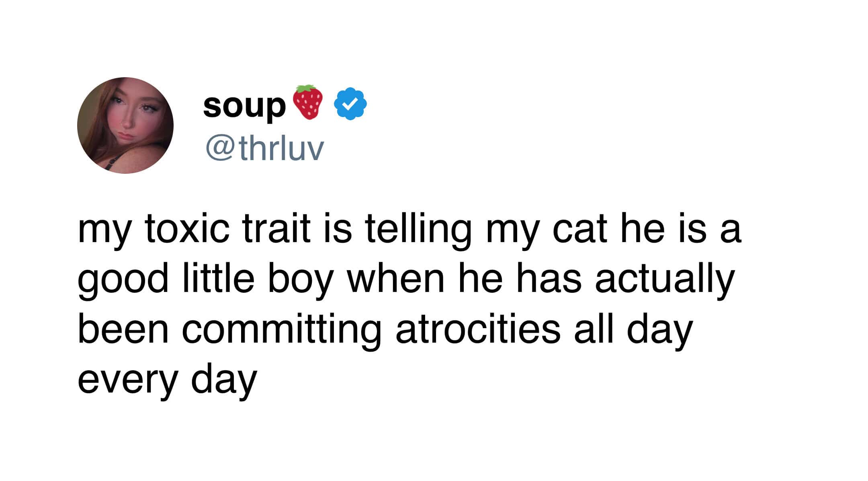This screenshot has height=481, width=868.
Task: Click the strawberry emoji beside soup
Action: (x=308, y=102)
